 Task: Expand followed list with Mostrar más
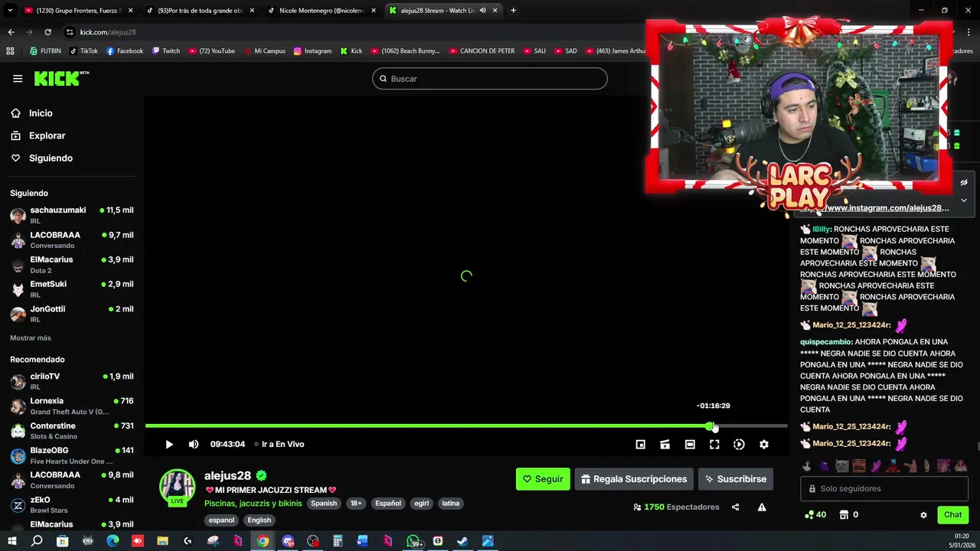click(31, 337)
